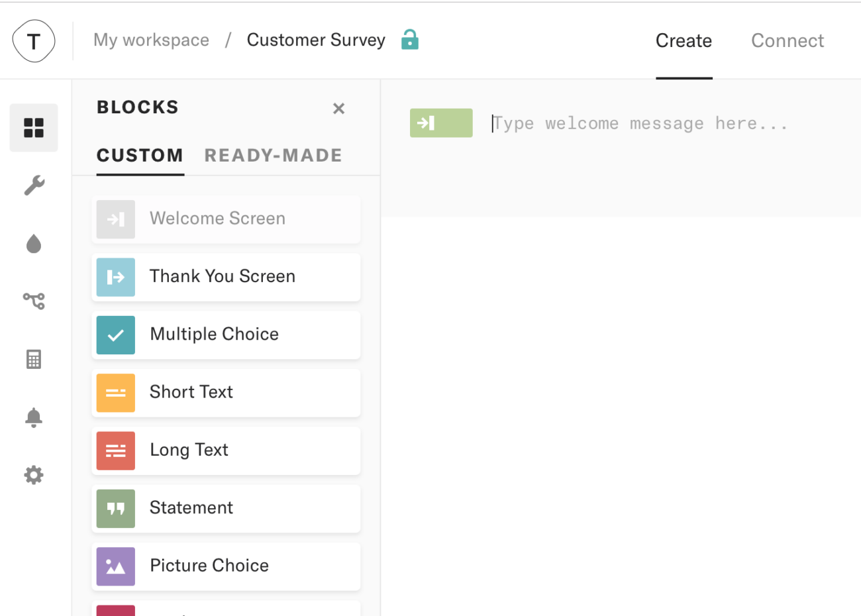
Task: Click the BLOCKS panel heading
Action: click(138, 107)
